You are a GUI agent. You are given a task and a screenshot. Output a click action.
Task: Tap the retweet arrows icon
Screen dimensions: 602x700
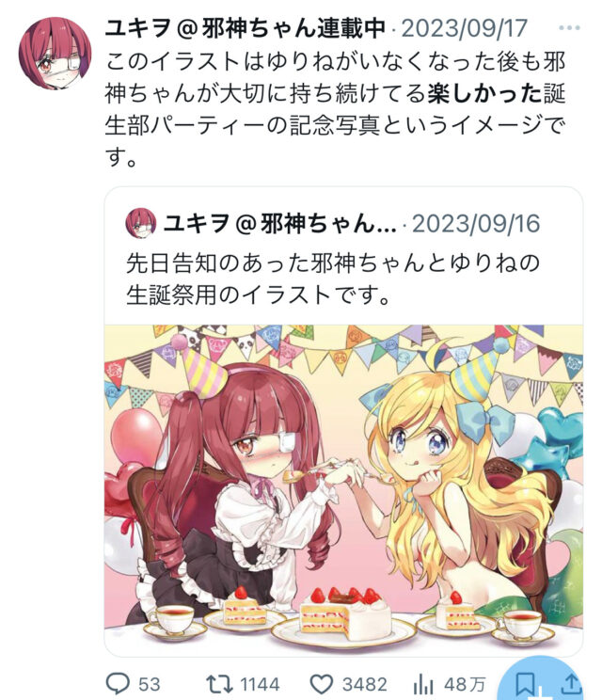pos(219,684)
